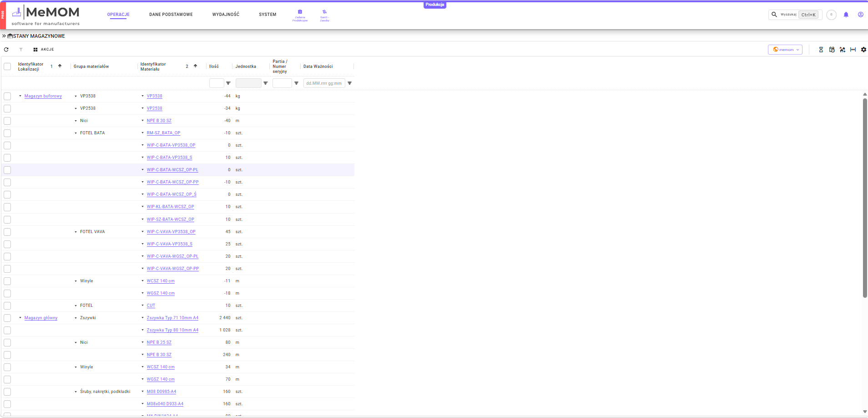Collapse the Magazyn buforowy group
This screenshot has width=868, height=418.
tap(20, 96)
